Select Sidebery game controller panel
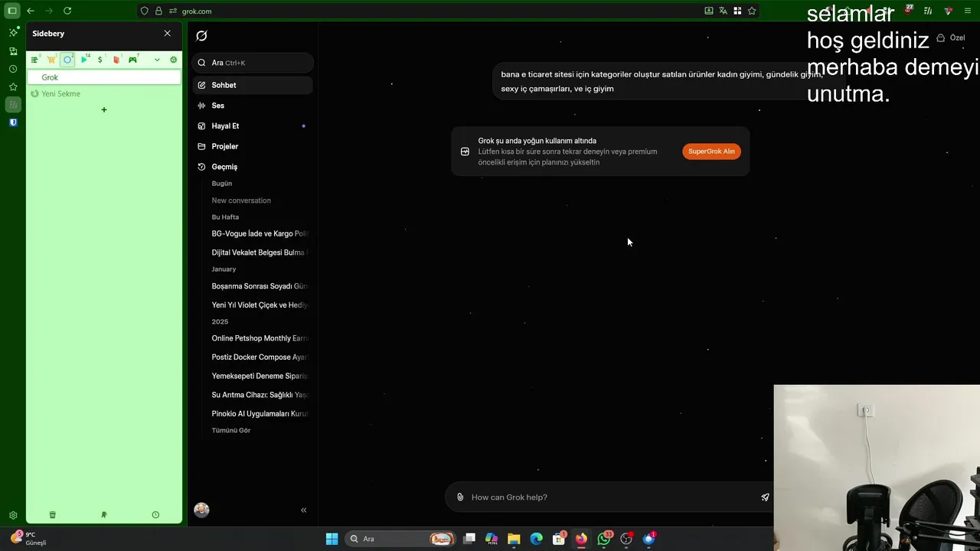 (x=133, y=60)
